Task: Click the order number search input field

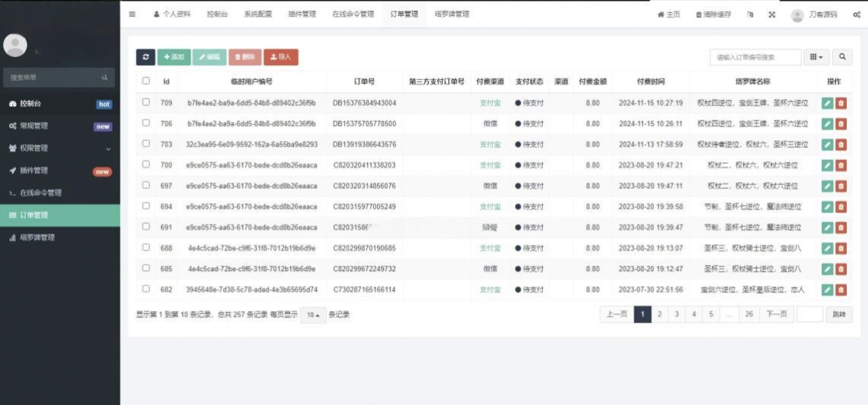Action: coord(755,57)
